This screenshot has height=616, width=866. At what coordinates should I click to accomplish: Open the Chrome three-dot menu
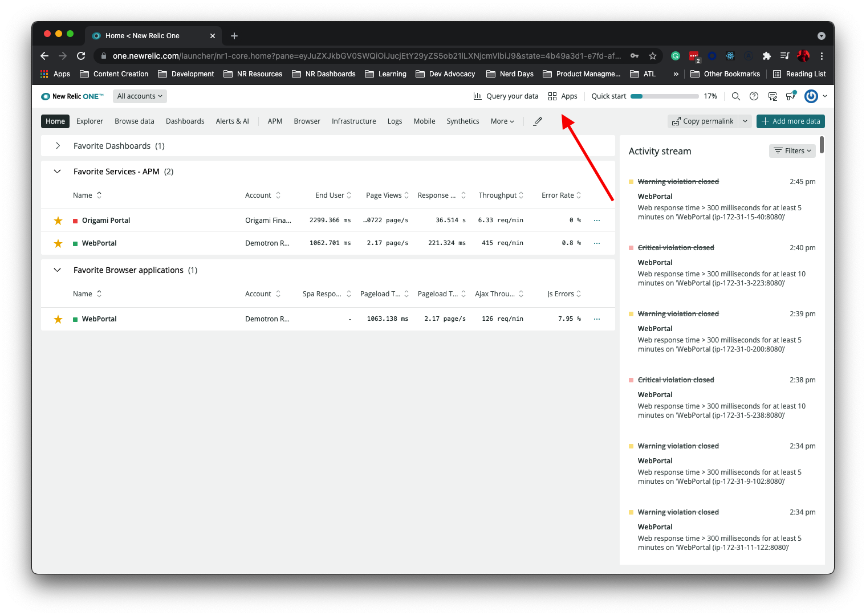(x=822, y=56)
